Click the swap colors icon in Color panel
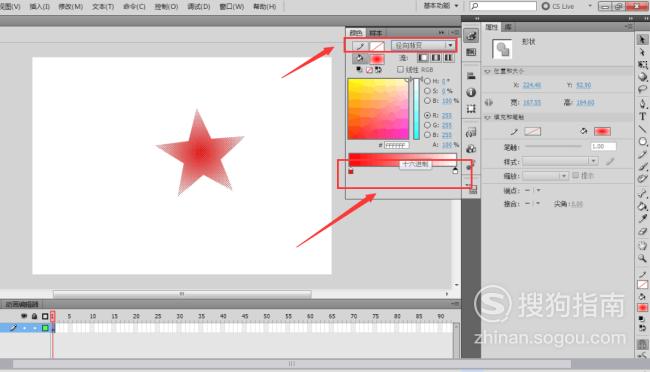 coord(378,70)
